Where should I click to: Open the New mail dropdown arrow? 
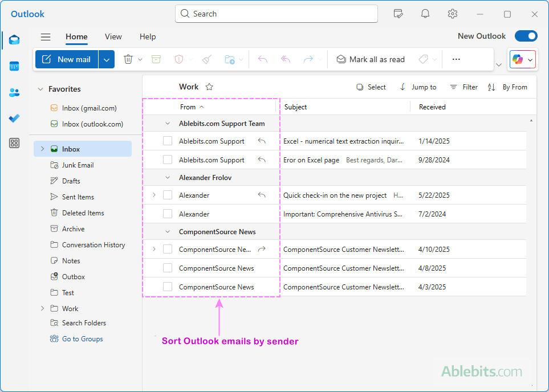coord(106,59)
